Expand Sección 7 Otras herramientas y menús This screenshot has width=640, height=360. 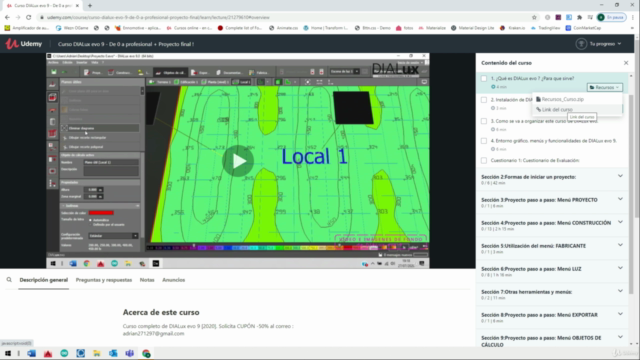552,294
